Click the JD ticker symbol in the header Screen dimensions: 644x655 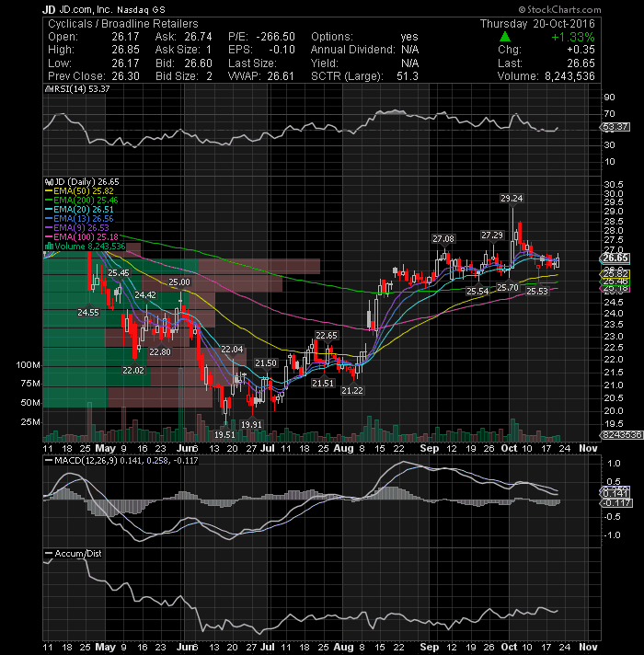pos(49,9)
